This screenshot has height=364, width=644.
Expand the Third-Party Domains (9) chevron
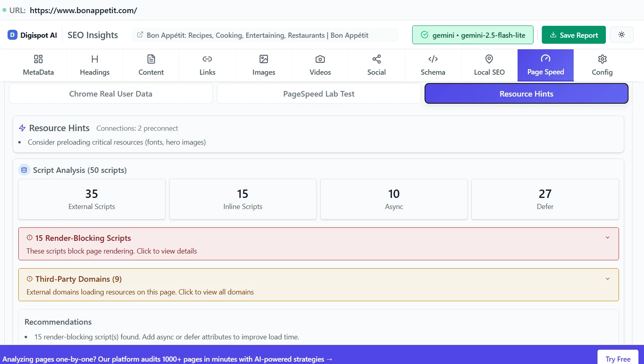point(607,279)
